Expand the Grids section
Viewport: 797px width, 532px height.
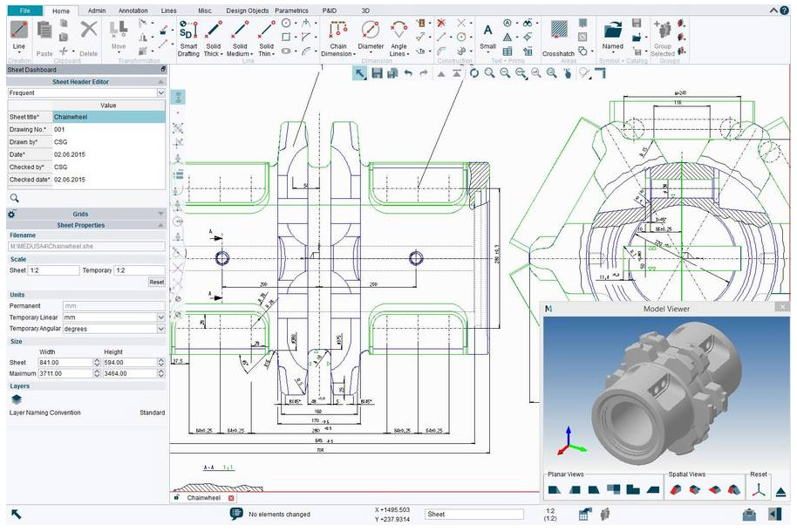coord(160,214)
